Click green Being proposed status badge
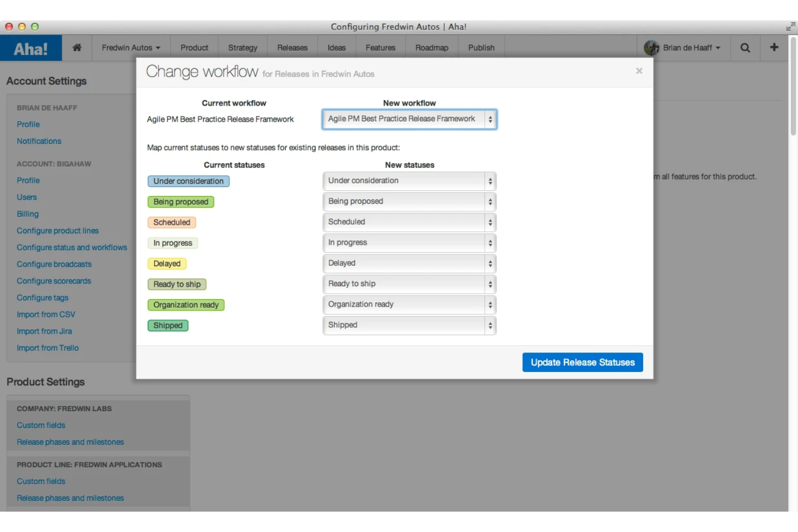 (181, 202)
